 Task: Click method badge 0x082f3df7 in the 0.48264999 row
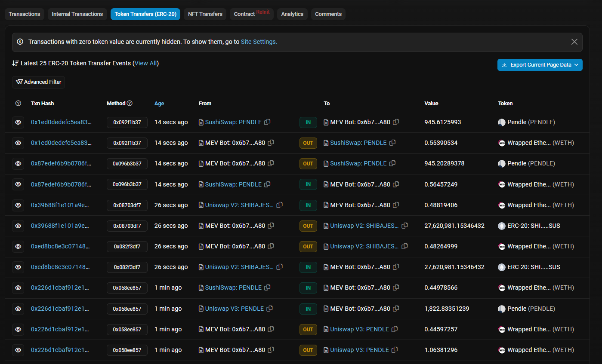pyautogui.click(x=127, y=246)
